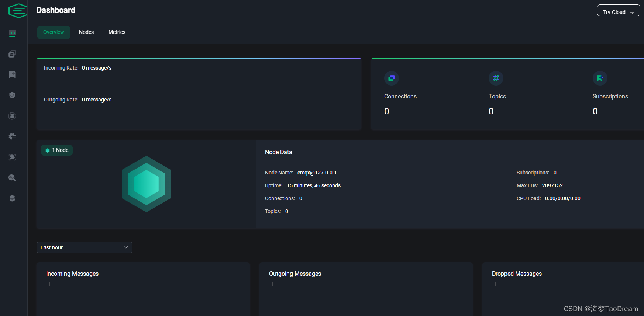Switch to the Nodes tab
Screen dimensions: 644x316
tap(86, 32)
